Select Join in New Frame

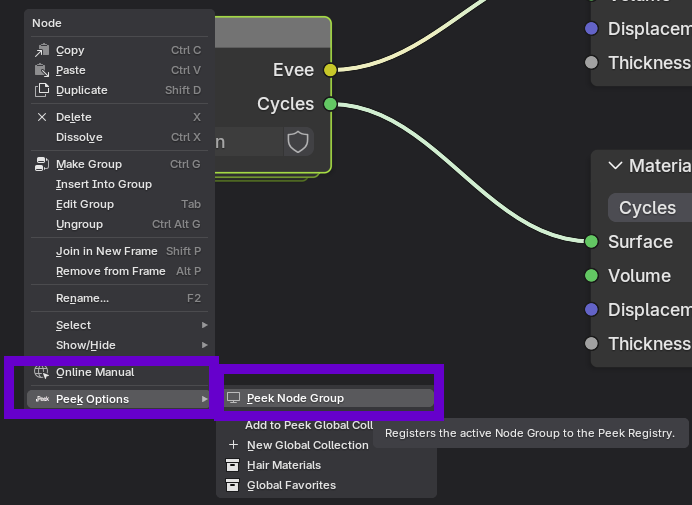(x=118, y=251)
